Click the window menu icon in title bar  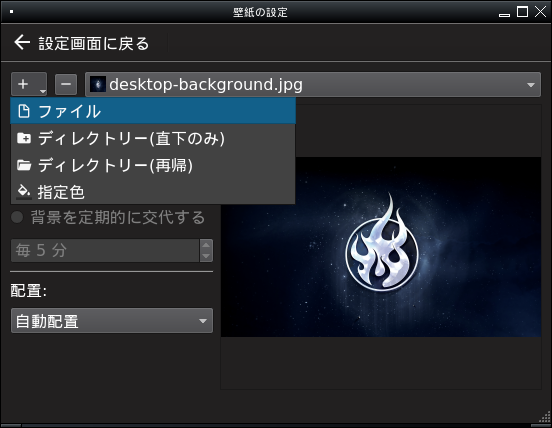click(11, 12)
